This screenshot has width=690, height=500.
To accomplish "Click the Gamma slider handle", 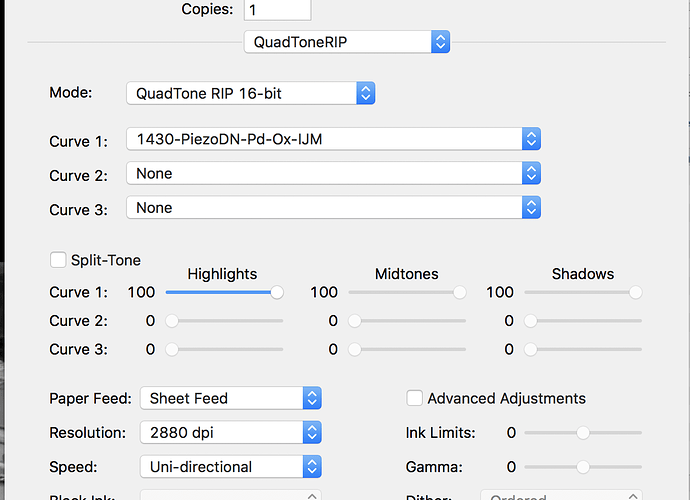I will point(583,467).
